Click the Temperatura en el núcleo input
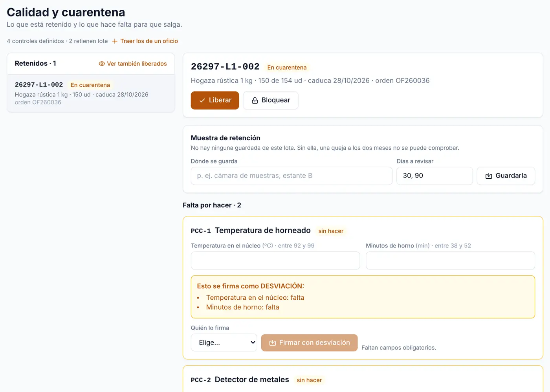The image size is (550, 392). click(275, 260)
